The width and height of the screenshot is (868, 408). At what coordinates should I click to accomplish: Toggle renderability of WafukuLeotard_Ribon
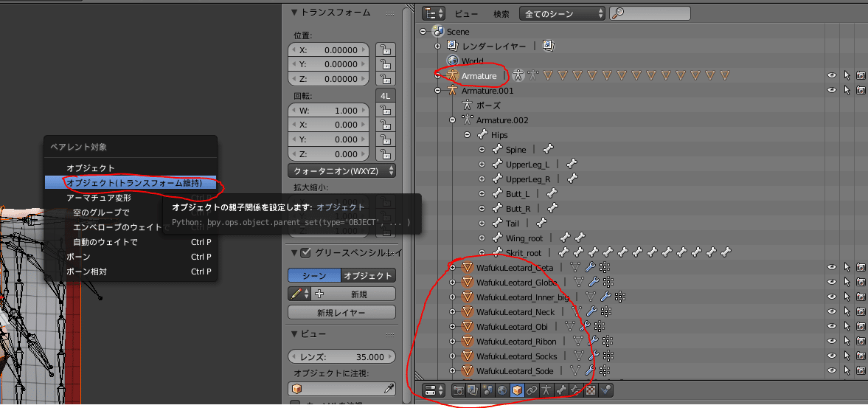click(861, 341)
